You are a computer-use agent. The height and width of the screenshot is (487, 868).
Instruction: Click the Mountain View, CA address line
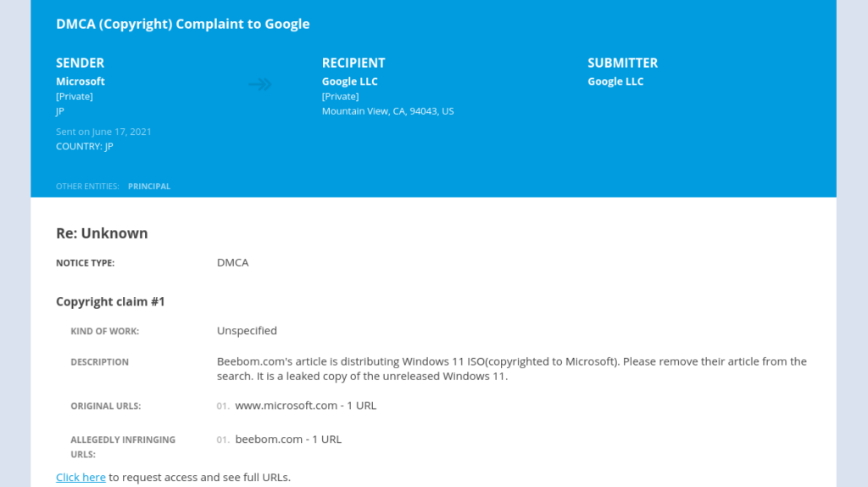387,111
